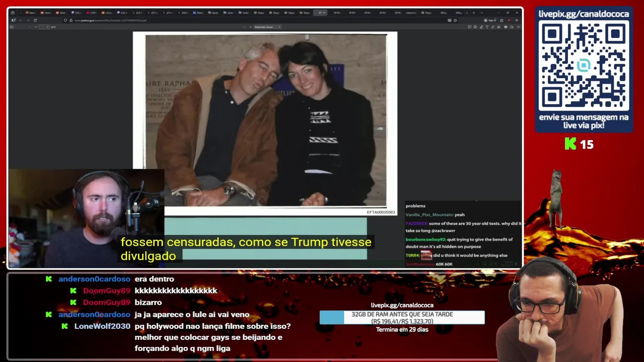Switch to the video2 tab

[x=411, y=13]
